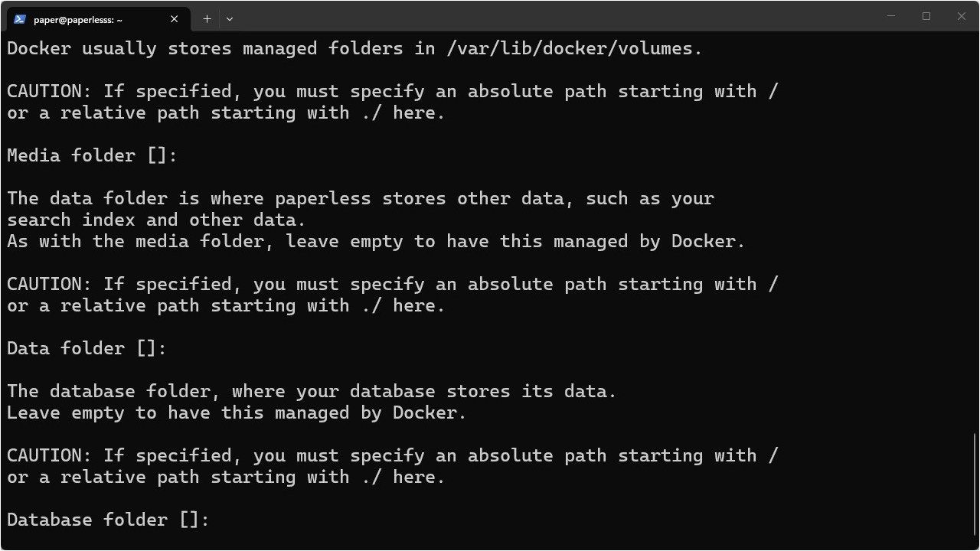The height and width of the screenshot is (551, 980).
Task: Close the paper@paperlesss tab
Action: click(x=175, y=19)
